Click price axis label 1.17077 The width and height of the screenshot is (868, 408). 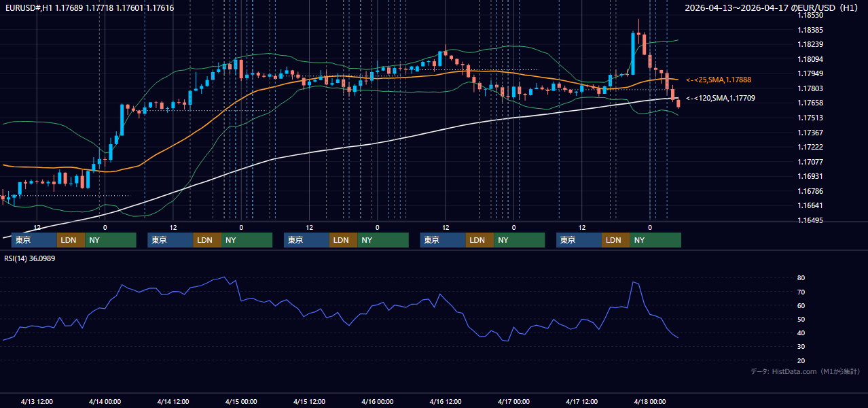(810, 162)
